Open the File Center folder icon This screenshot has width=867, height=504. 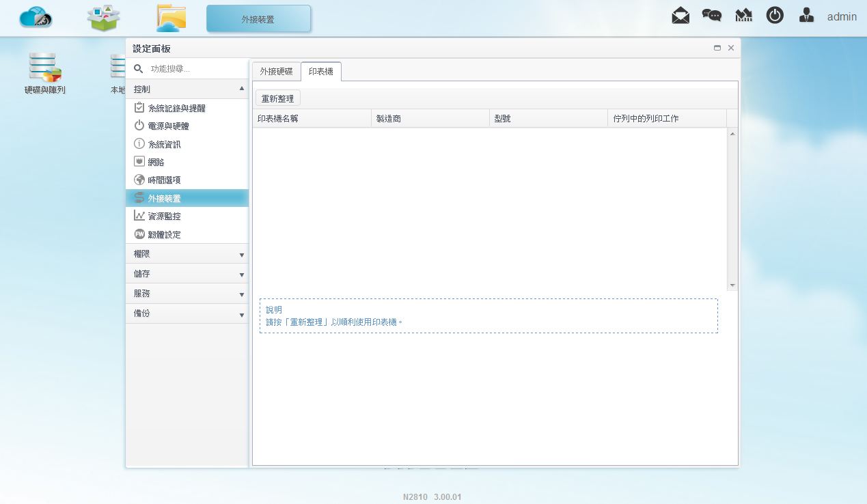[x=171, y=18]
